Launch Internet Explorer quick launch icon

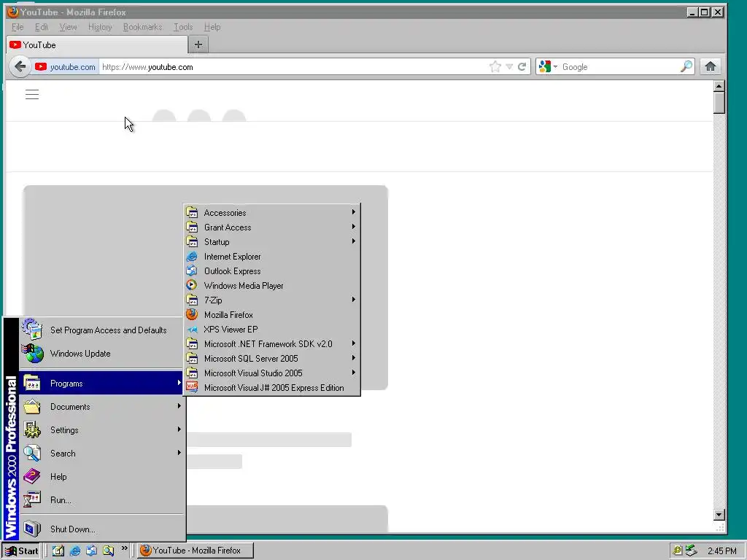pyautogui.click(x=75, y=551)
